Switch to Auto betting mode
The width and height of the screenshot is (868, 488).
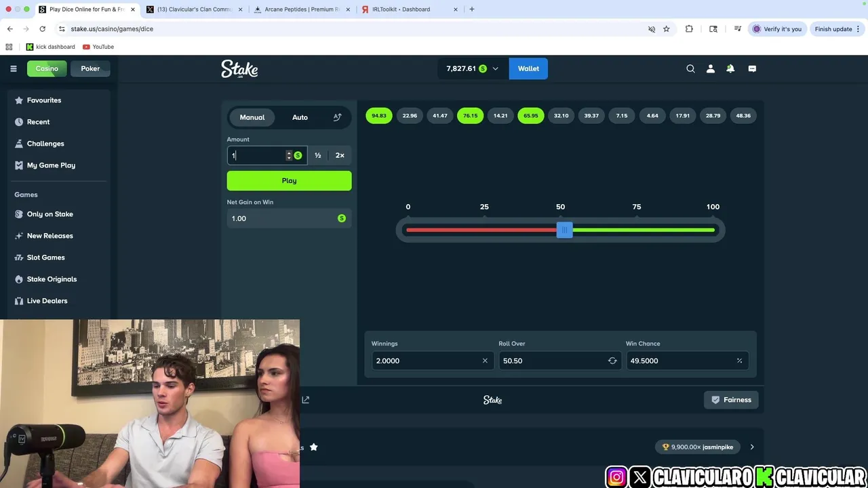click(300, 117)
